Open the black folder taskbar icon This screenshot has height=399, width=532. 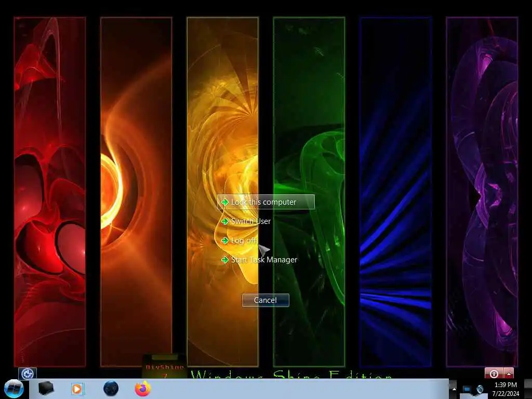click(46, 389)
